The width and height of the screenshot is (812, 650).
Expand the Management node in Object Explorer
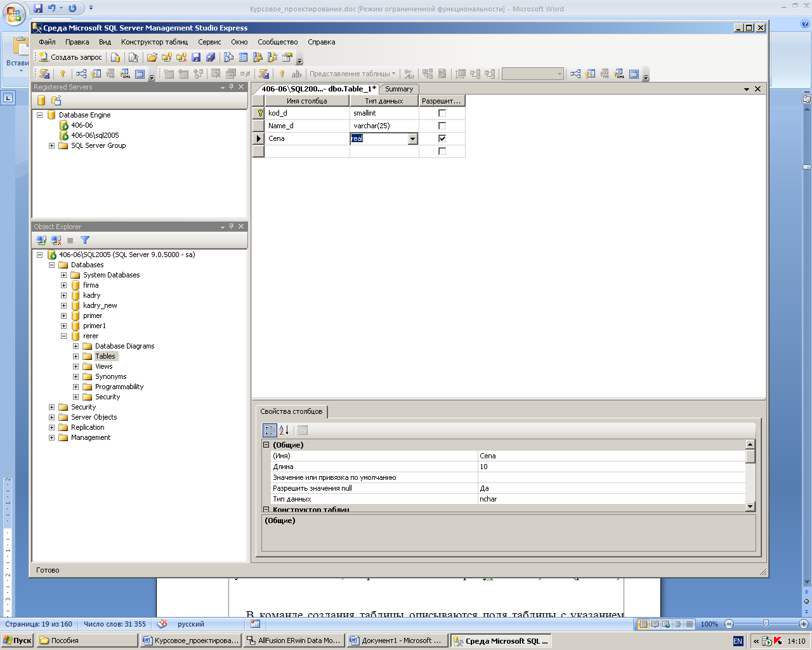[51, 437]
